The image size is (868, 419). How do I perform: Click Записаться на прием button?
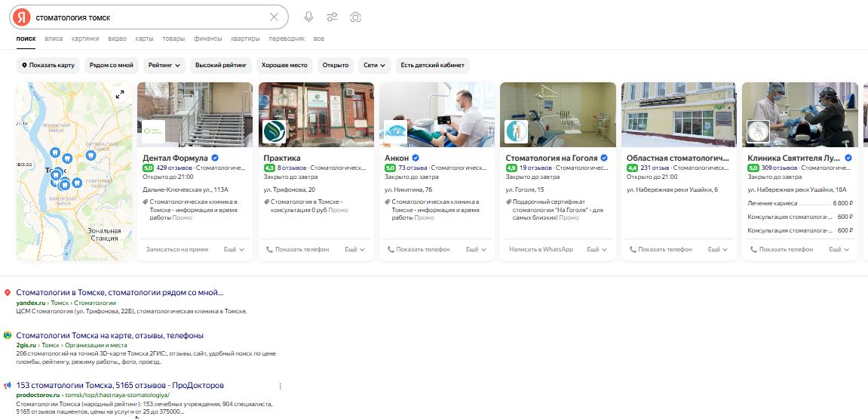[x=177, y=249]
